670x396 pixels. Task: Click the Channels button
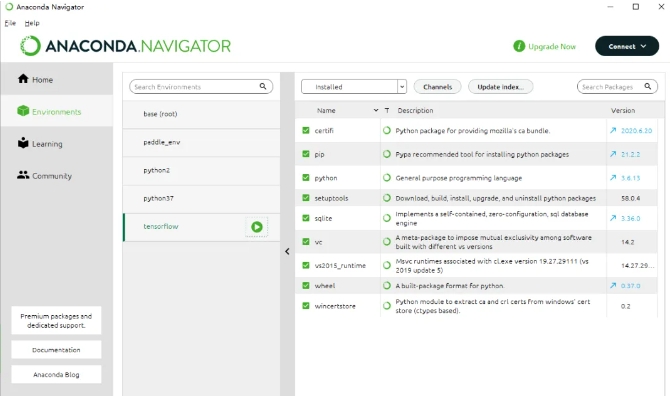(438, 87)
